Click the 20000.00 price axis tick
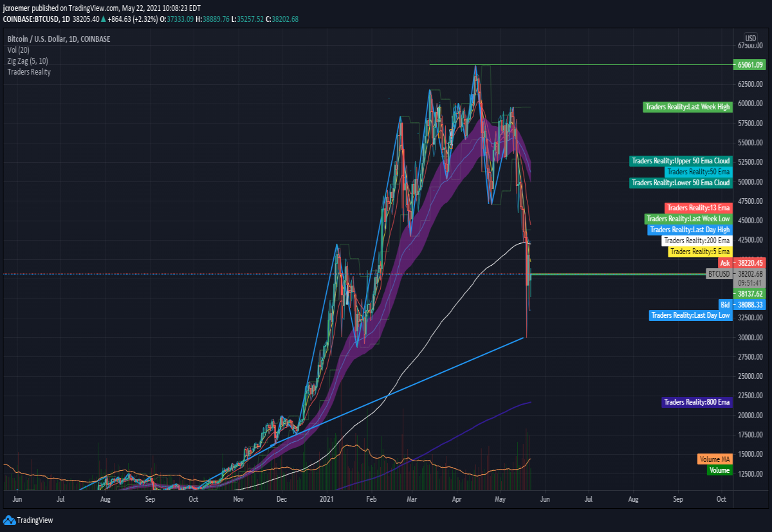Viewport: 772px width, 532px height. pos(750,415)
